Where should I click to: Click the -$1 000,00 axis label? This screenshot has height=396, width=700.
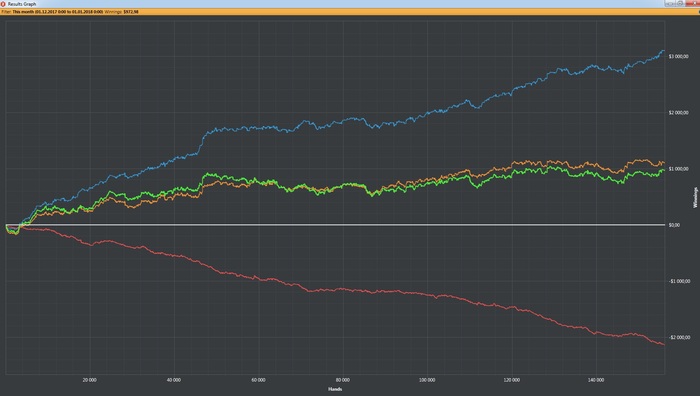tap(679, 281)
